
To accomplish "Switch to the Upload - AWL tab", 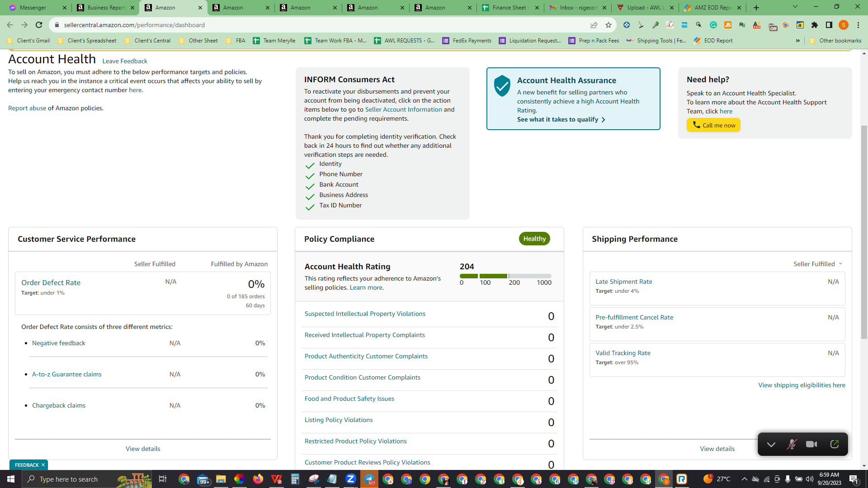I will [645, 8].
